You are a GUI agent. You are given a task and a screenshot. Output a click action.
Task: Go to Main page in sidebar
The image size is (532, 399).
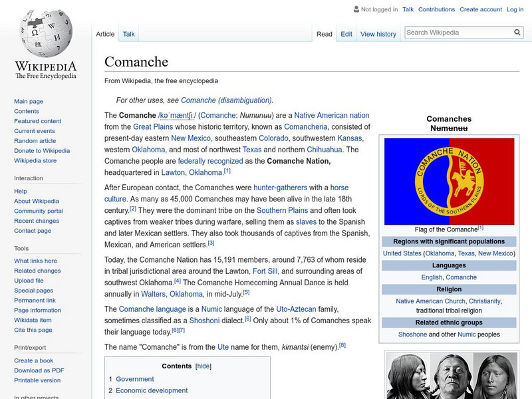(x=29, y=102)
